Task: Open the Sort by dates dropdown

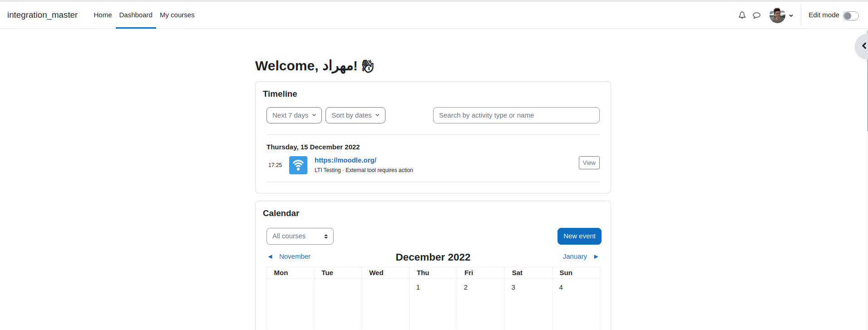Action: (355, 115)
